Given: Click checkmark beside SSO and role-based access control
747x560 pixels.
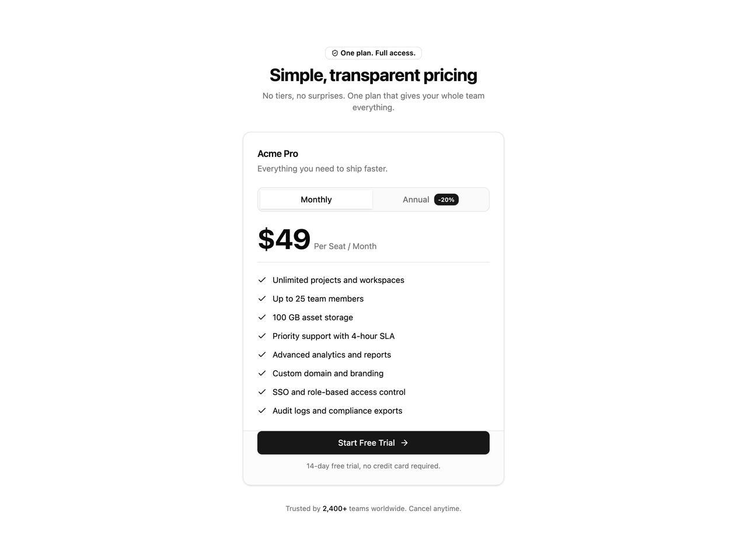Looking at the screenshot, I should 262,392.
